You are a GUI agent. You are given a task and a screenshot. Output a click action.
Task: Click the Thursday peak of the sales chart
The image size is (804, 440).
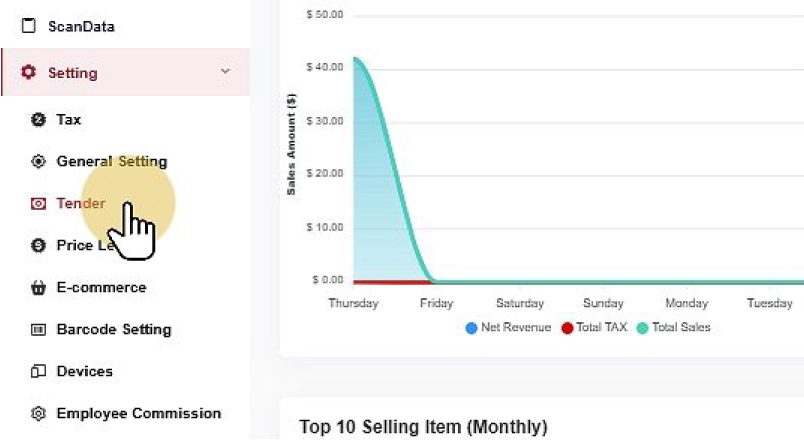point(355,59)
